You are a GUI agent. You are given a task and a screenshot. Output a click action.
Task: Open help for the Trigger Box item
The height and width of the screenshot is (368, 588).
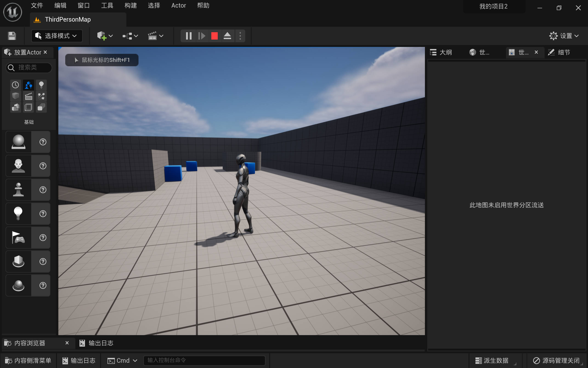[43, 262]
